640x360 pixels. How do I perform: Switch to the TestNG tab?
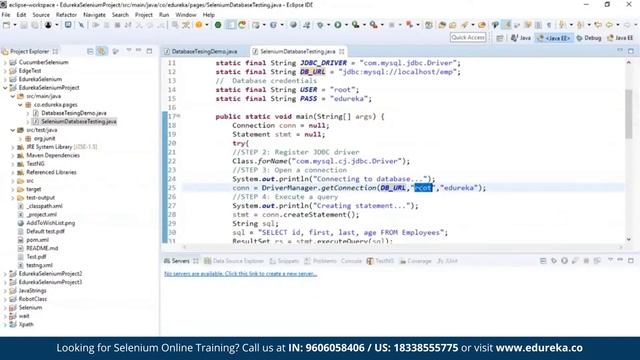[380, 261]
